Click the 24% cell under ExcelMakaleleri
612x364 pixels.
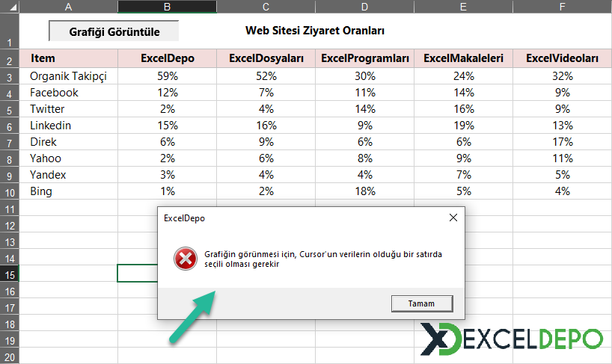point(463,76)
